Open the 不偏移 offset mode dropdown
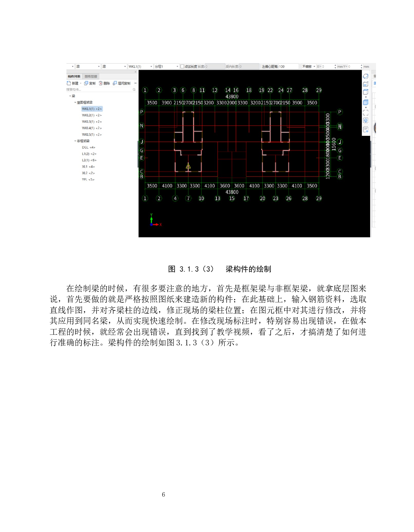This screenshot has width=414, height=532. 314,66
